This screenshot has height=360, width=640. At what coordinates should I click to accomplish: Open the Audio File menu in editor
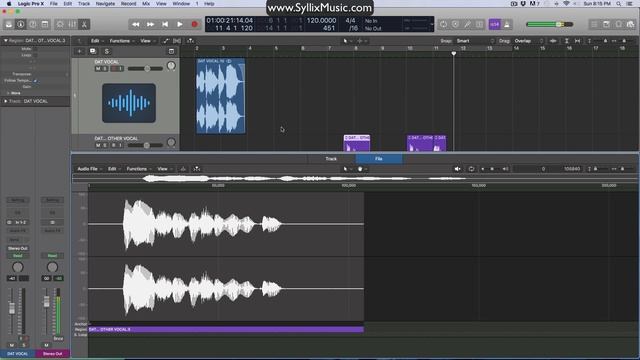tap(89, 169)
